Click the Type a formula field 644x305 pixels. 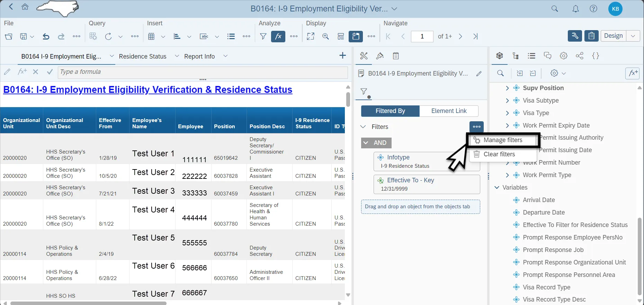coord(203,72)
